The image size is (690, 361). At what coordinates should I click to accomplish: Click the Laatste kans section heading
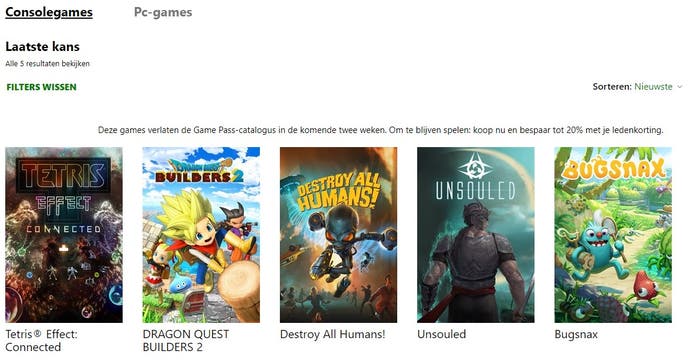coord(43,47)
